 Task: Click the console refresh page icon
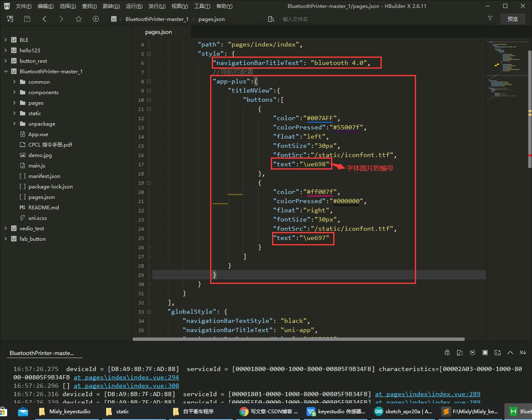[460, 353]
